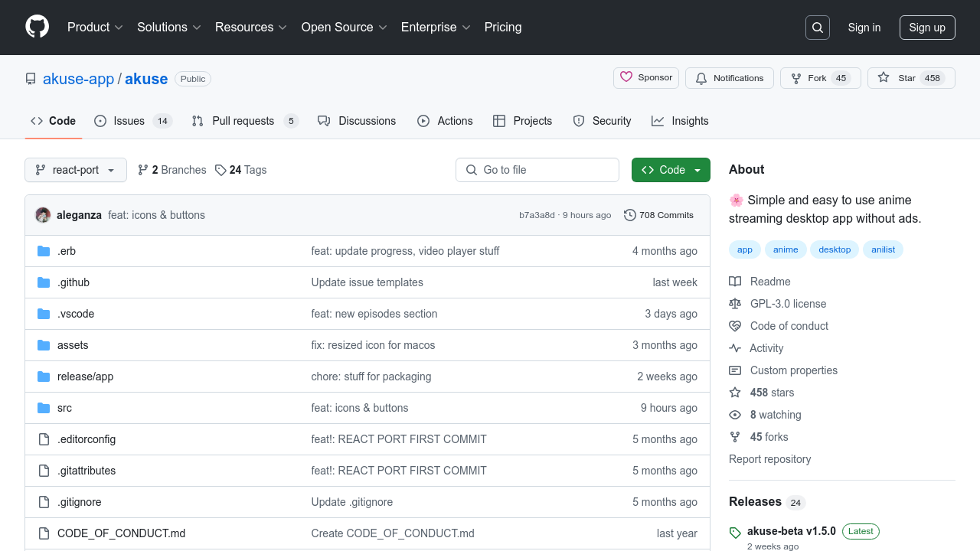Click the folder icon for src
Viewport: 980px width, 551px height.
tap(44, 408)
